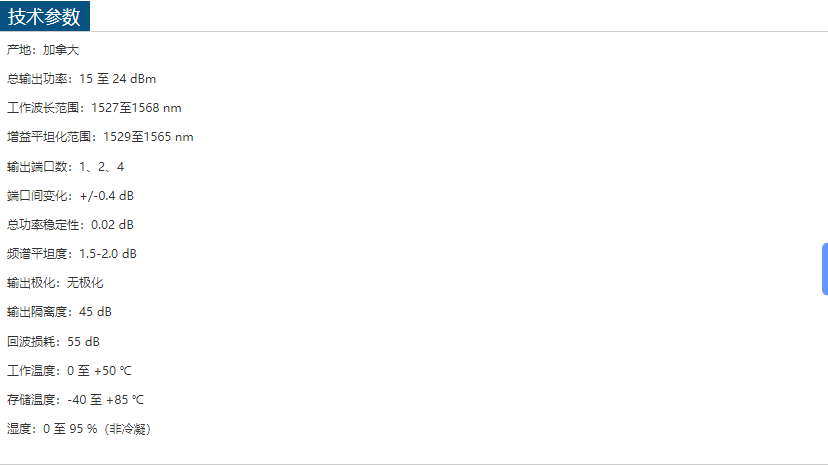This screenshot has height=466, width=828.
Task: Select the 增益平坦化范围 specification line
Action: tap(100, 137)
